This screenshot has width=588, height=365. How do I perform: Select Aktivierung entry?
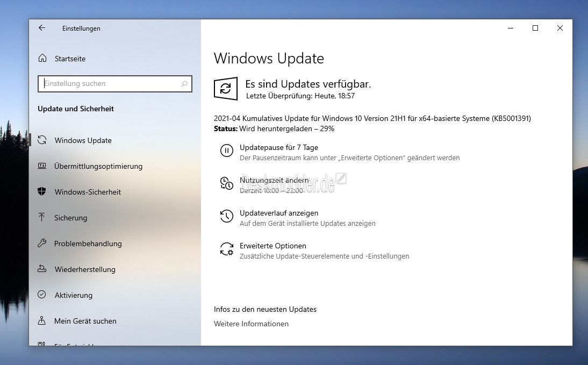pos(74,295)
